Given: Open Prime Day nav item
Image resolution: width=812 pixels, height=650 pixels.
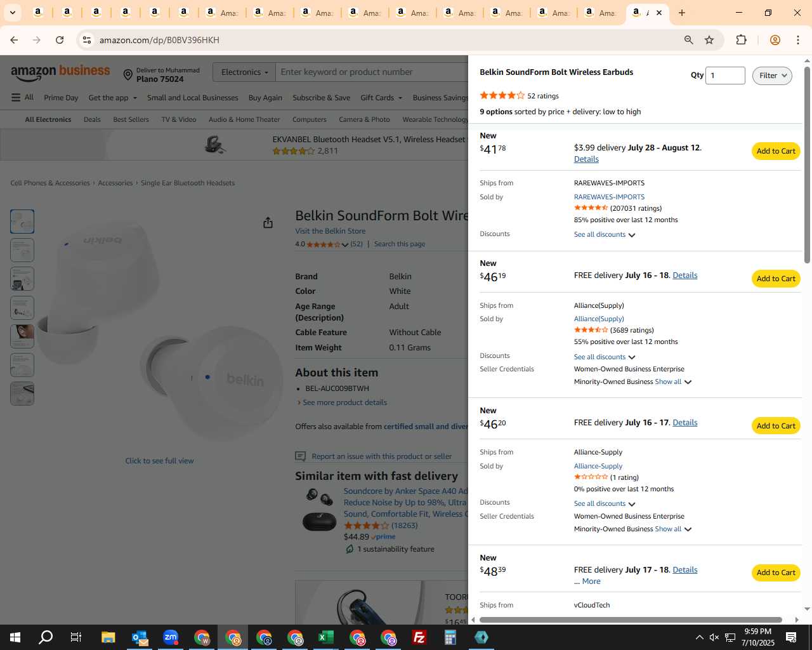Looking at the screenshot, I should [61, 98].
